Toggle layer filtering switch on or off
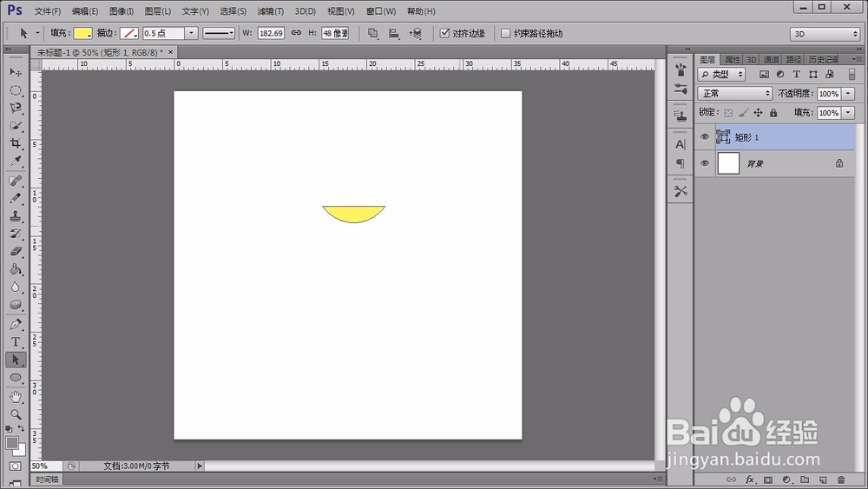Viewport: 868px width, 489px height. [x=852, y=74]
